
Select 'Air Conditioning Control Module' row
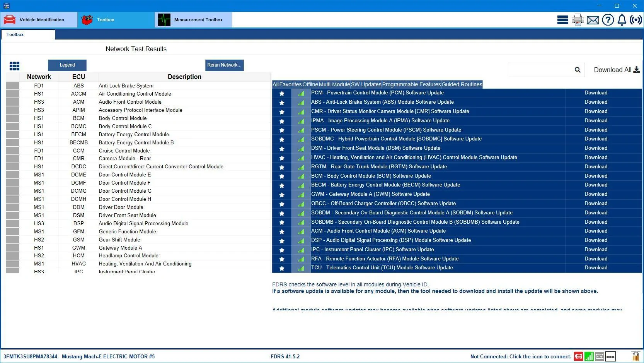(138, 94)
